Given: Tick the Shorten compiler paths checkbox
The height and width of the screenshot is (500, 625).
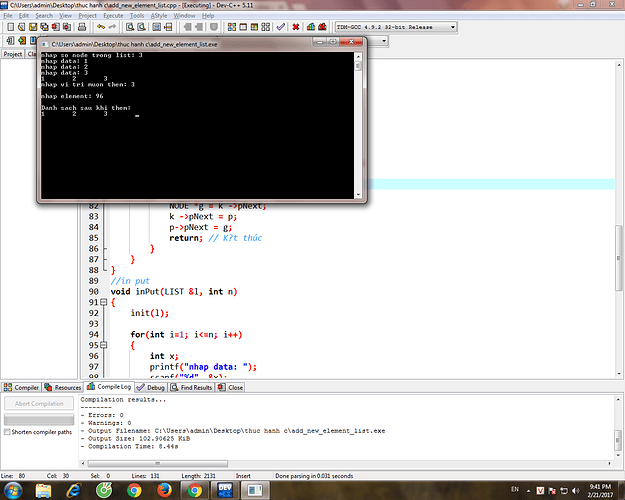Looking at the screenshot, I should tap(7, 432).
